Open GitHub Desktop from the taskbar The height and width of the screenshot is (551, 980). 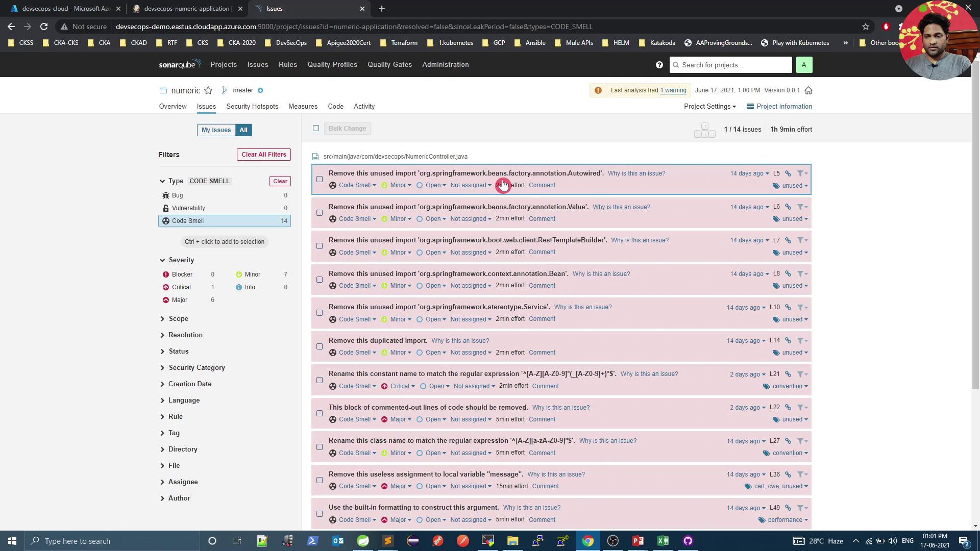click(x=688, y=541)
